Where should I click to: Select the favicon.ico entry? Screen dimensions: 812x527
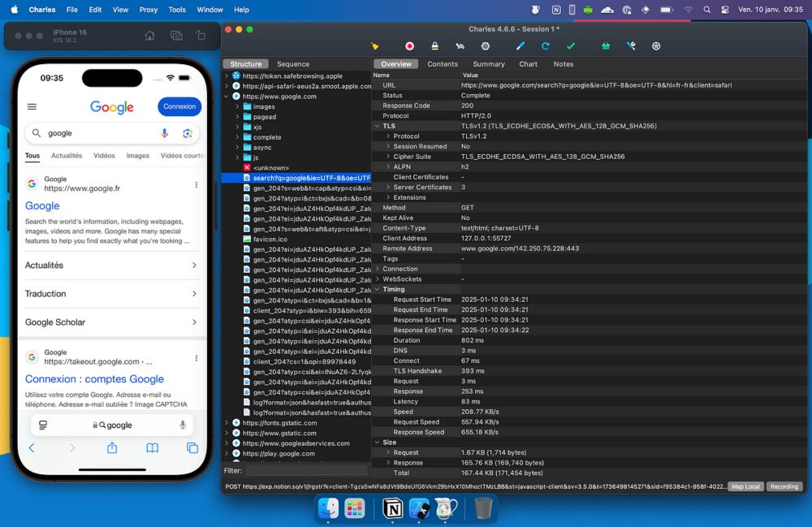pyautogui.click(x=270, y=240)
